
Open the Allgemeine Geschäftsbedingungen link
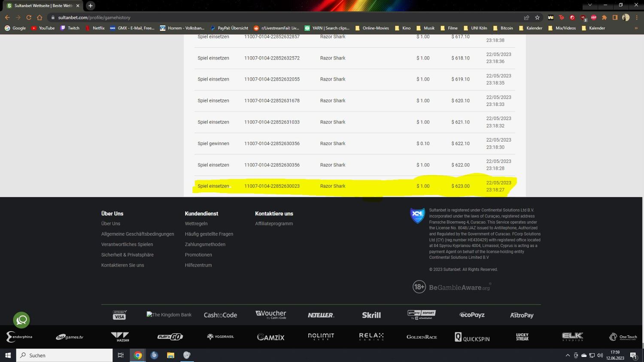(137, 234)
